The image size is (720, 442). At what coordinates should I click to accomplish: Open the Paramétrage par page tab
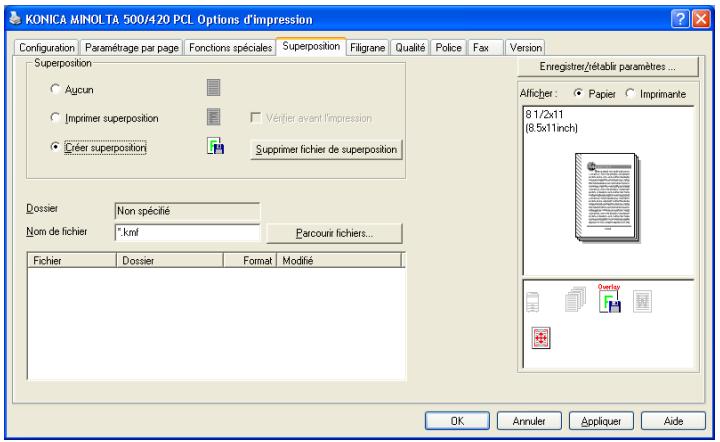132,48
